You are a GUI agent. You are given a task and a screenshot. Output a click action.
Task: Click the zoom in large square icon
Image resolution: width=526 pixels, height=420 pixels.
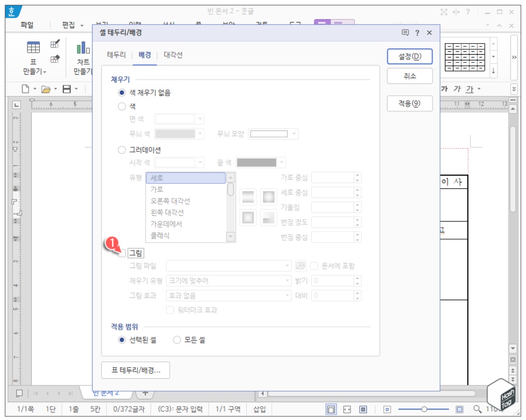pyautogui.click(x=459, y=409)
